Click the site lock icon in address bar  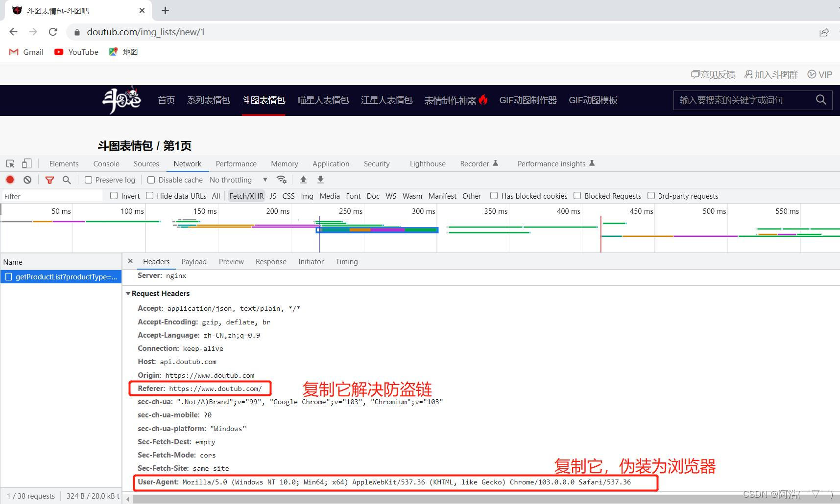(76, 32)
